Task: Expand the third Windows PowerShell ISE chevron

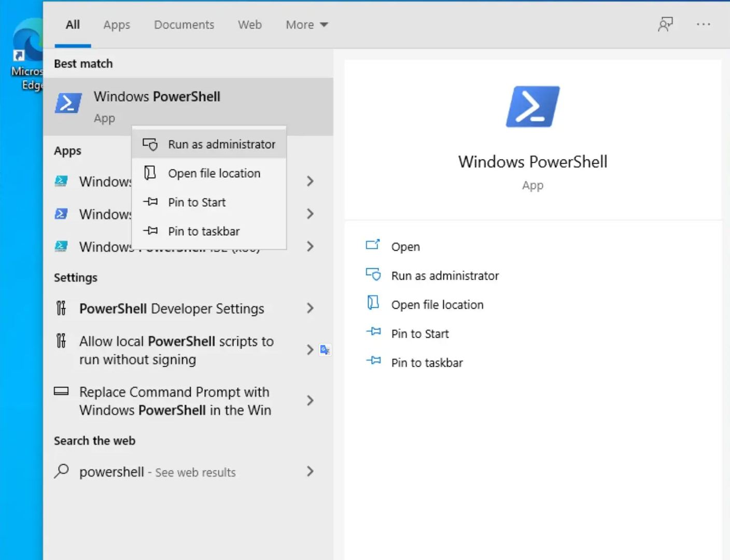Action: coord(310,247)
